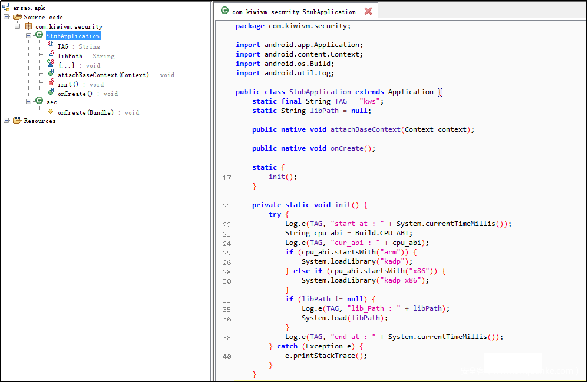Click the aec class icon
Screen dimensions: 588x382
[x=39, y=101]
